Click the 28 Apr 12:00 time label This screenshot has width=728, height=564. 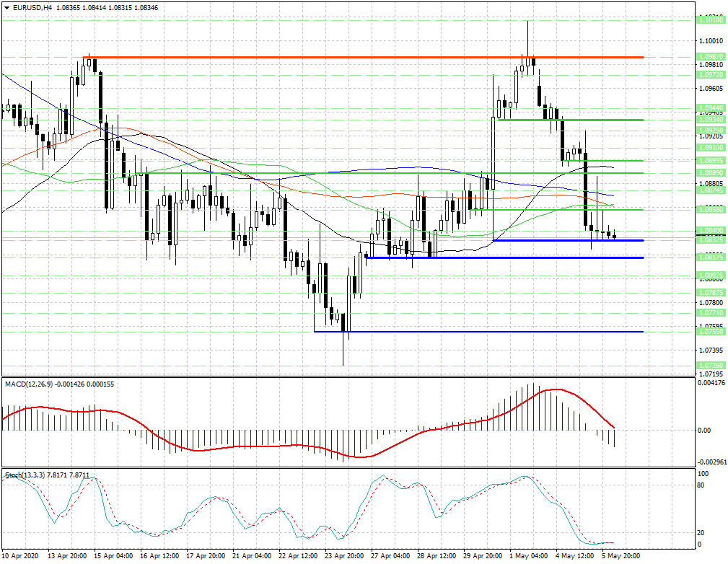coord(437,556)
